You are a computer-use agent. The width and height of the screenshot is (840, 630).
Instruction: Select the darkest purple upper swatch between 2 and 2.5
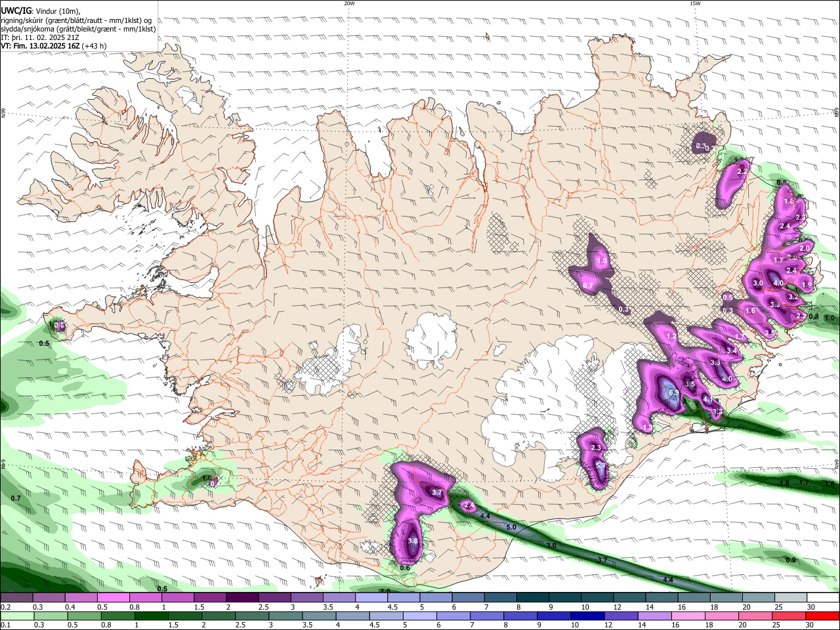point(241,597)
